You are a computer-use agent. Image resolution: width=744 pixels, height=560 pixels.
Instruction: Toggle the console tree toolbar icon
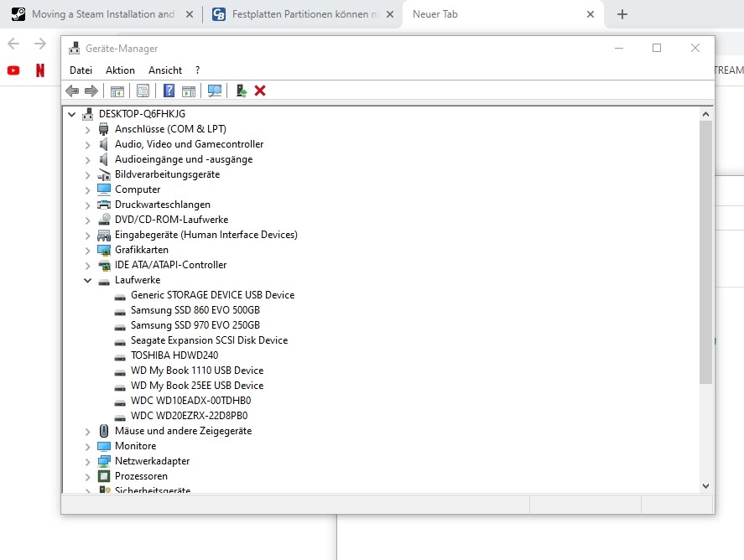117,91
